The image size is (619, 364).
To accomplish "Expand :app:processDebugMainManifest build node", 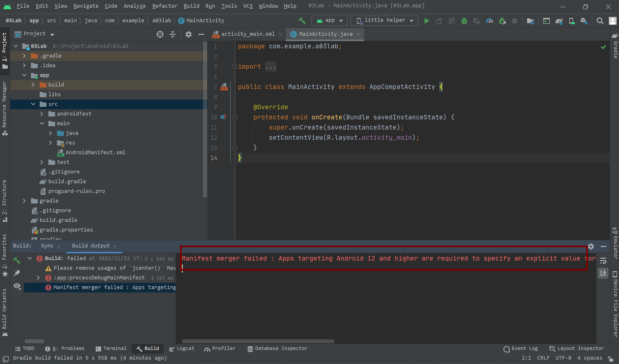I will [38, 278].
